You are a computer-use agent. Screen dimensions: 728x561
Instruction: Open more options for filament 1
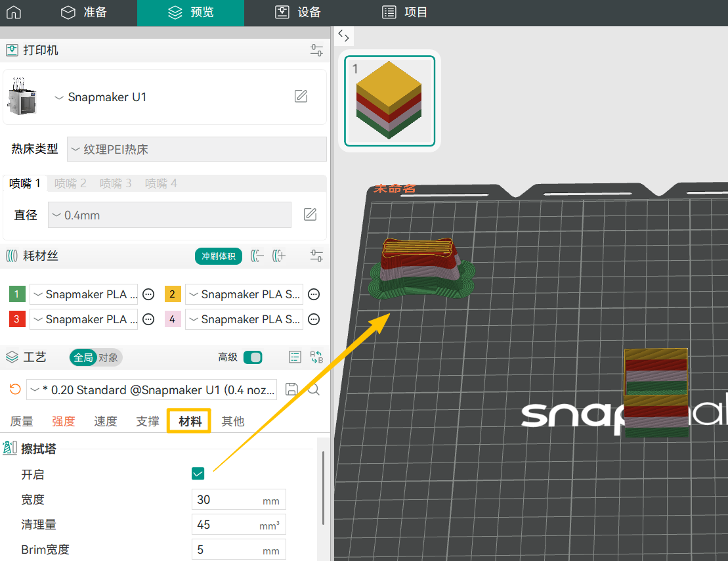[148, 294]
